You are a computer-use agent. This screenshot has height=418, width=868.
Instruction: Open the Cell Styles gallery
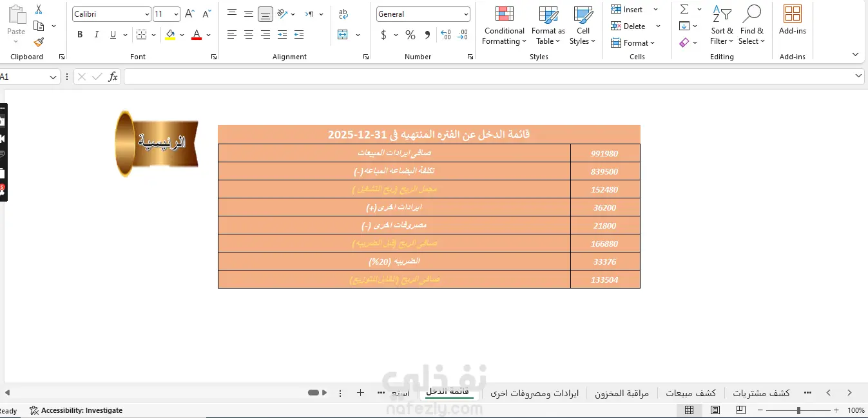tap(583, 25)
